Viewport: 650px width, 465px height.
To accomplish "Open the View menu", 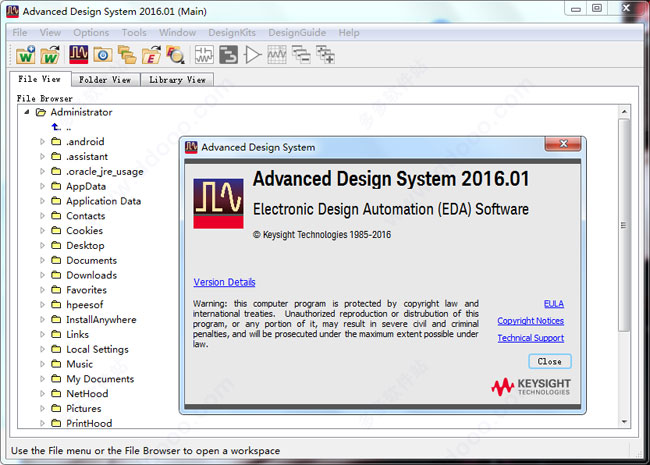I will tap(50, 32).
